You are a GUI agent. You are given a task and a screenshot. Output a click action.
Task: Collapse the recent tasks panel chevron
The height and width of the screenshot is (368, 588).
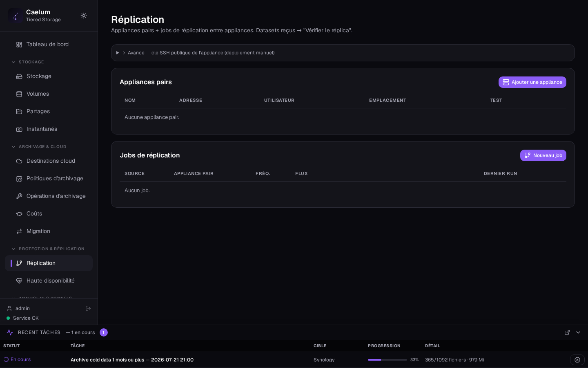click(578, 332)
